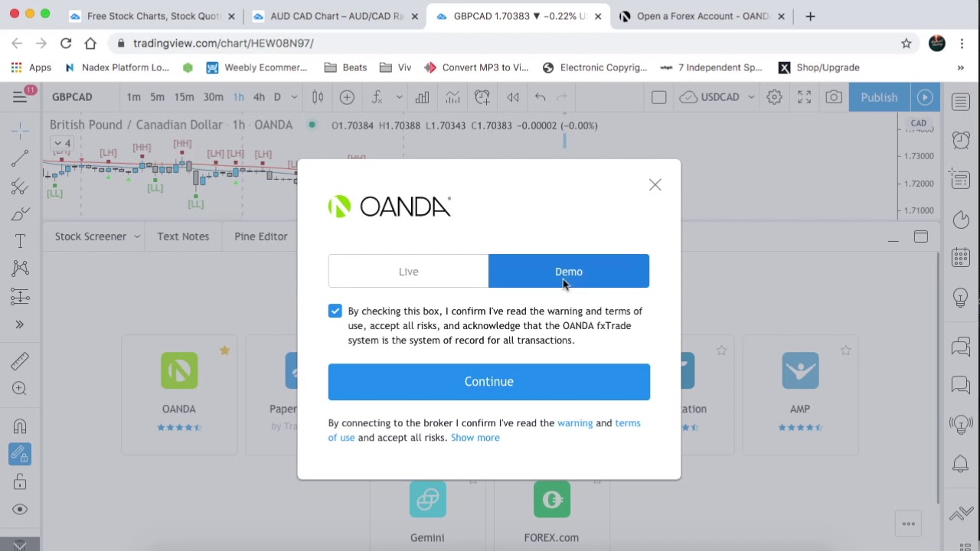Click the compare or add symbol plus icon
This screenshot has height=551, width=980.
[x=347, y=97]
